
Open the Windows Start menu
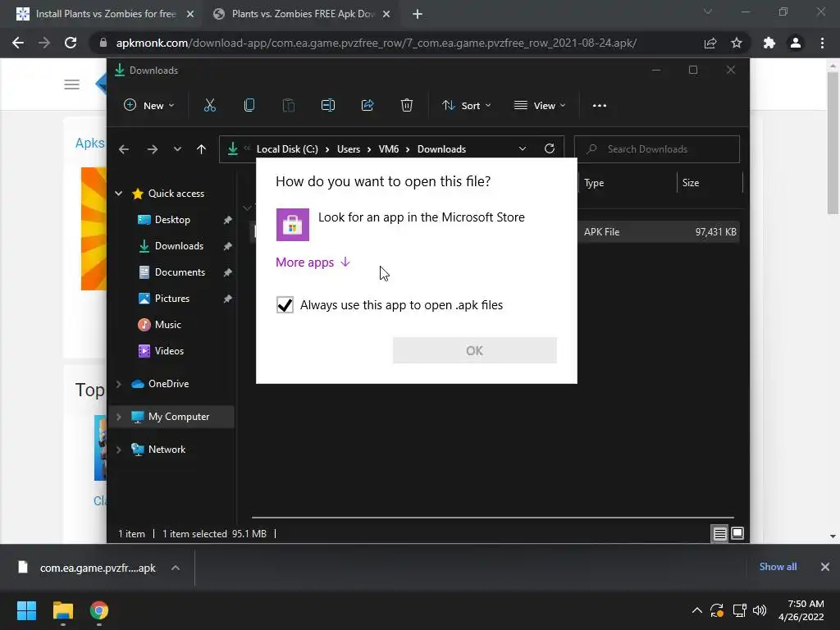click(26, 610)
